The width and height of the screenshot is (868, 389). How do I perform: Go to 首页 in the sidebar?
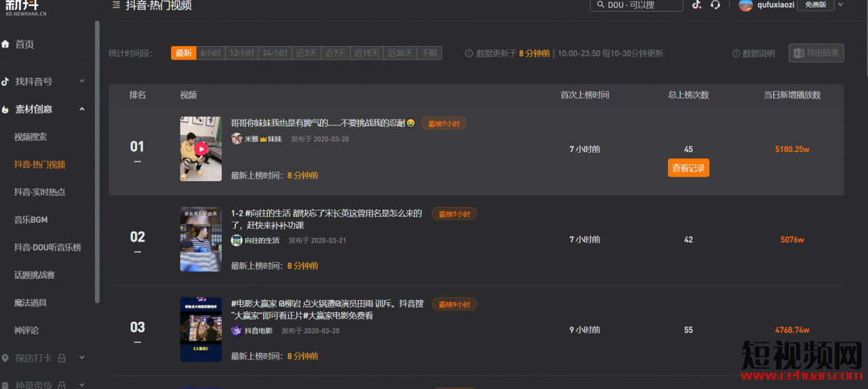click(24, 44)
